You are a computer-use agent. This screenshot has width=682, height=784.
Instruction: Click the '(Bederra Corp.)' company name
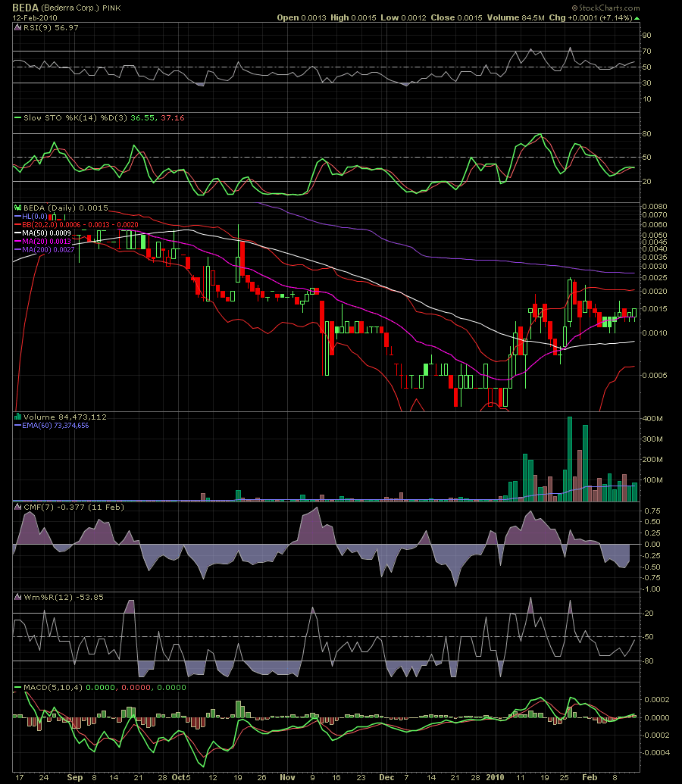coord(68,8)
